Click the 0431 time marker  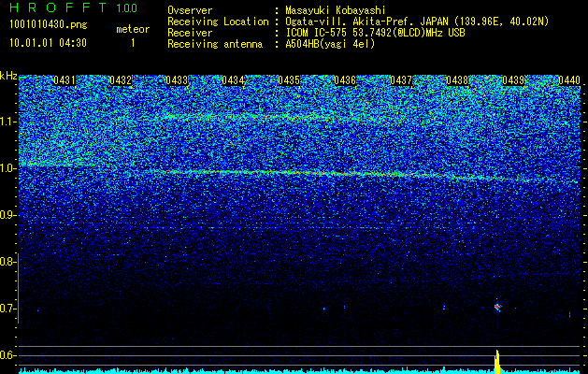(x=65, y=80)
